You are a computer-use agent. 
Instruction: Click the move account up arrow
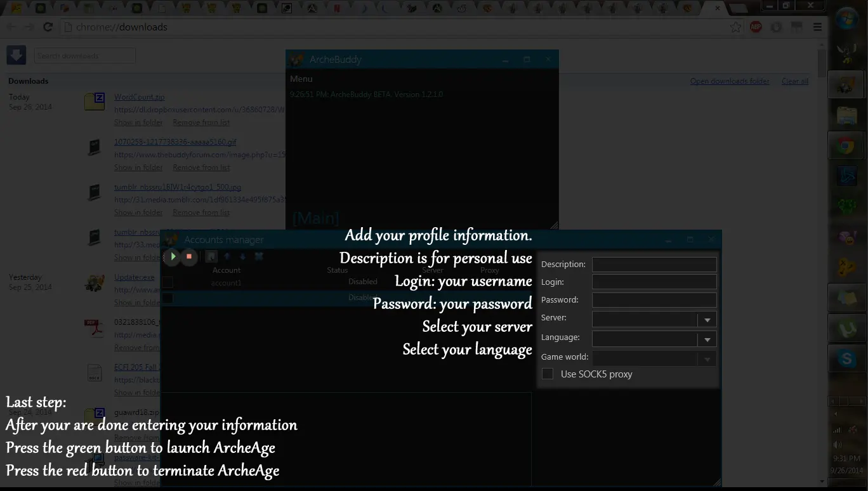click(x=227, y=257)
